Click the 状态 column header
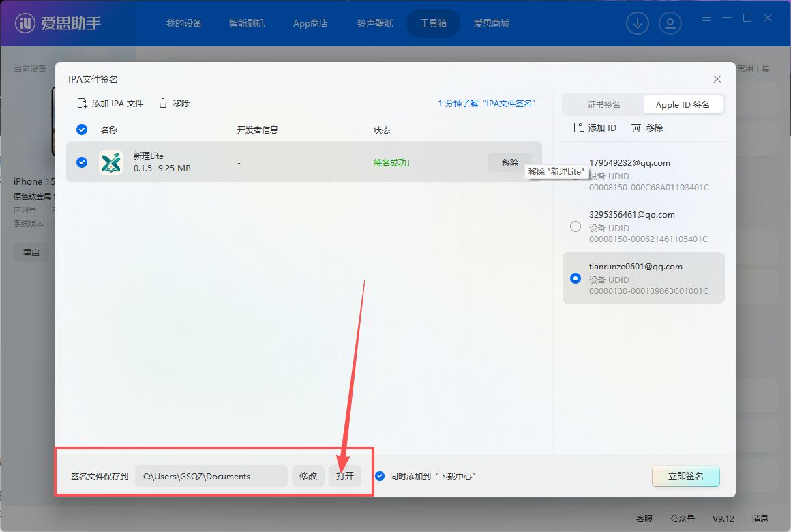Screen dimensions: 791x532 pyautogui.click(x=382, y=130)
